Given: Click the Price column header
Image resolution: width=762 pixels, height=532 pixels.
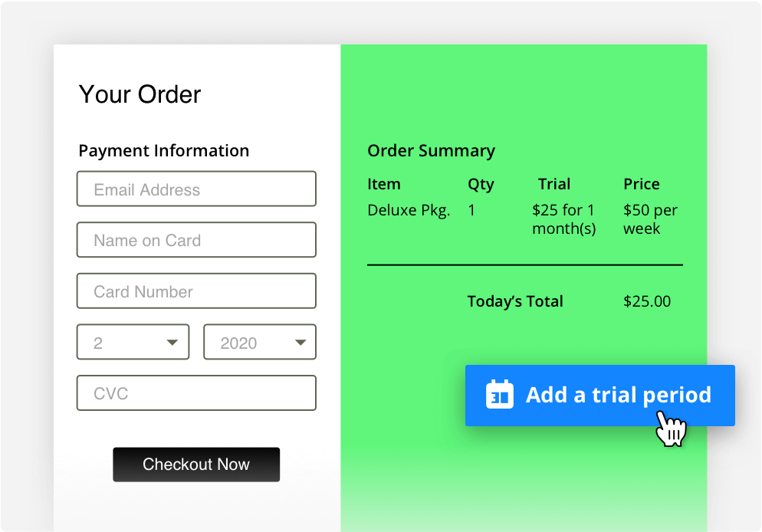Looking at the screenshot, I should coord(641,184).
